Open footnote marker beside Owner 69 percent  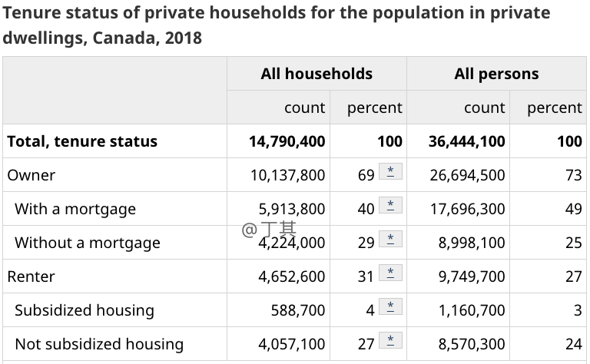coord(390,172)
